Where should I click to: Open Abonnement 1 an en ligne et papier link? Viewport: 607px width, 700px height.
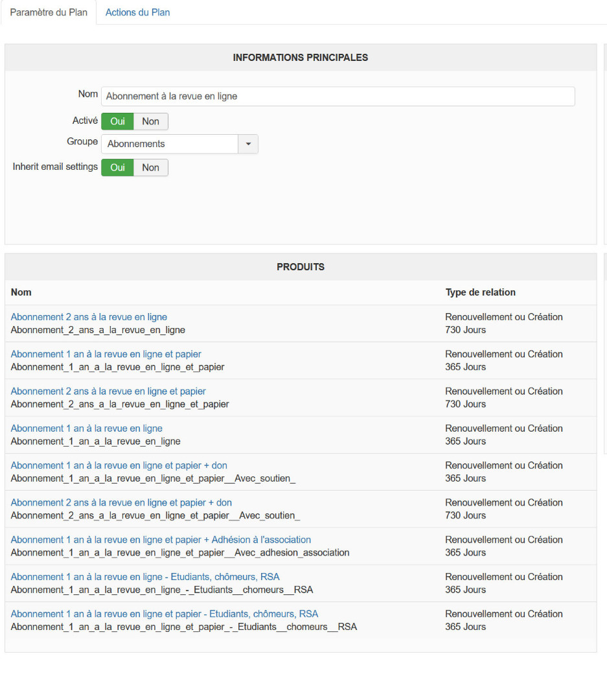(x=106, y=354)
